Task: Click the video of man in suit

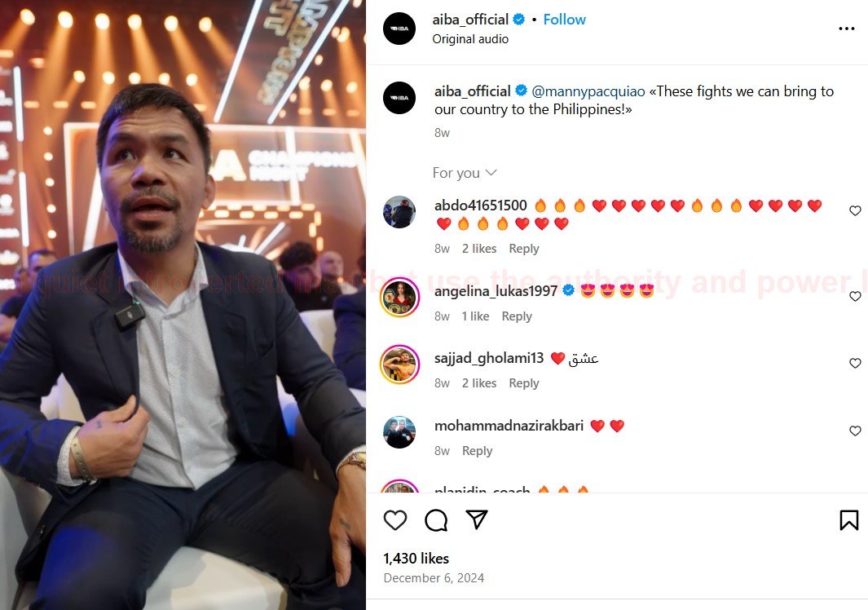Action: (x=183, y=326)
